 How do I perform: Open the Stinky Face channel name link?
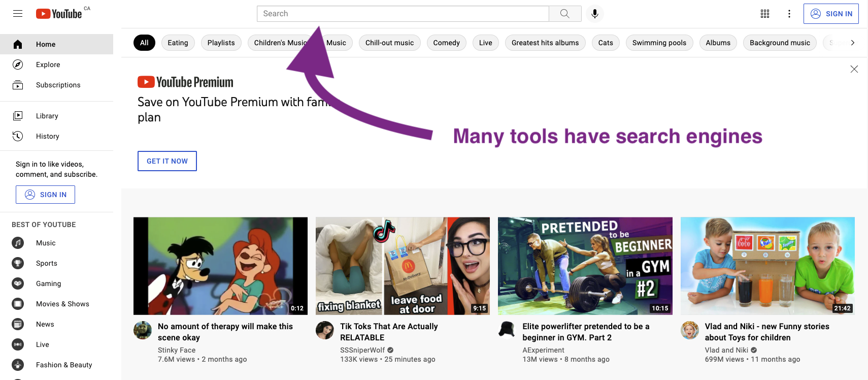(x=177, y=350)
